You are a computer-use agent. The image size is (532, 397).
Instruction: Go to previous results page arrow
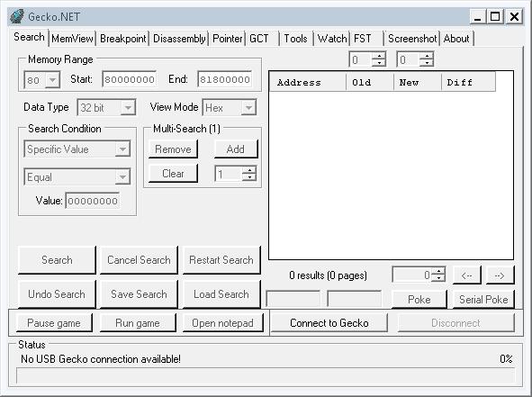[467, 275]
